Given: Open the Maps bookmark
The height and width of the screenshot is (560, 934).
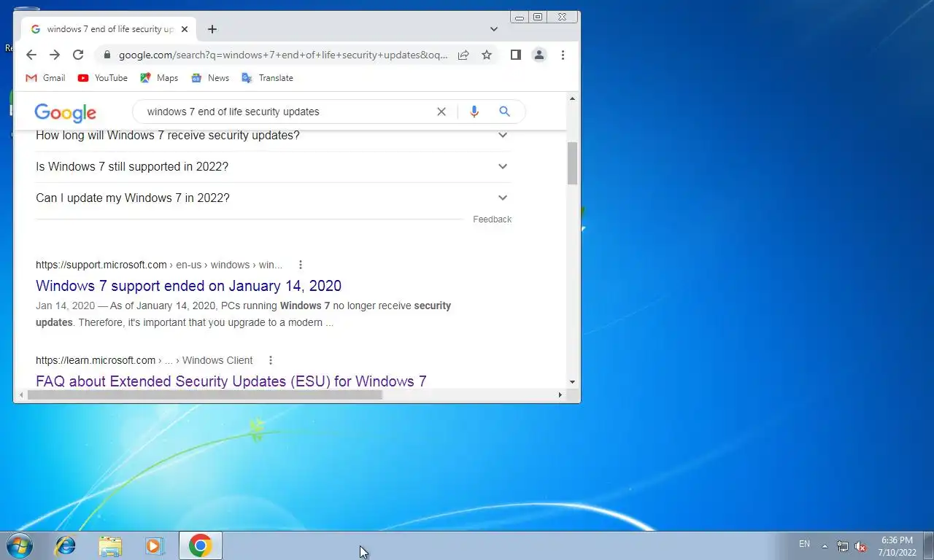Looking at the screenshot, I should pos(159,78).
